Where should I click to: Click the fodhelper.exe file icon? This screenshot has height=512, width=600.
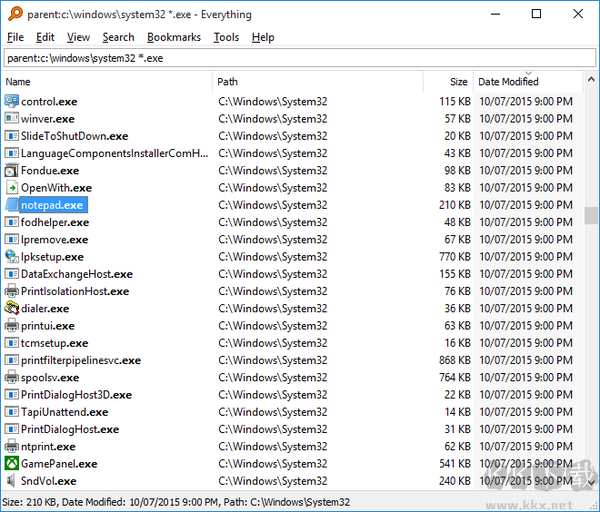(11, 222)
